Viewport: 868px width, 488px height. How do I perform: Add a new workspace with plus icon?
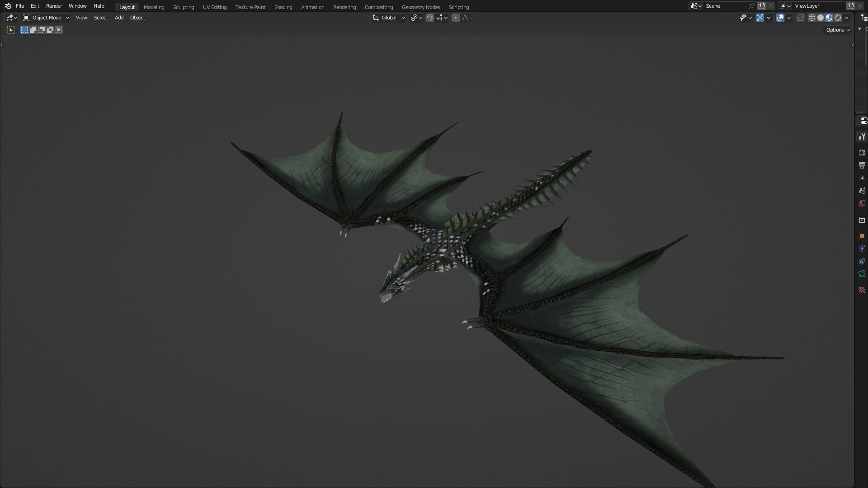pyautogui.click(x=478, y=7)
